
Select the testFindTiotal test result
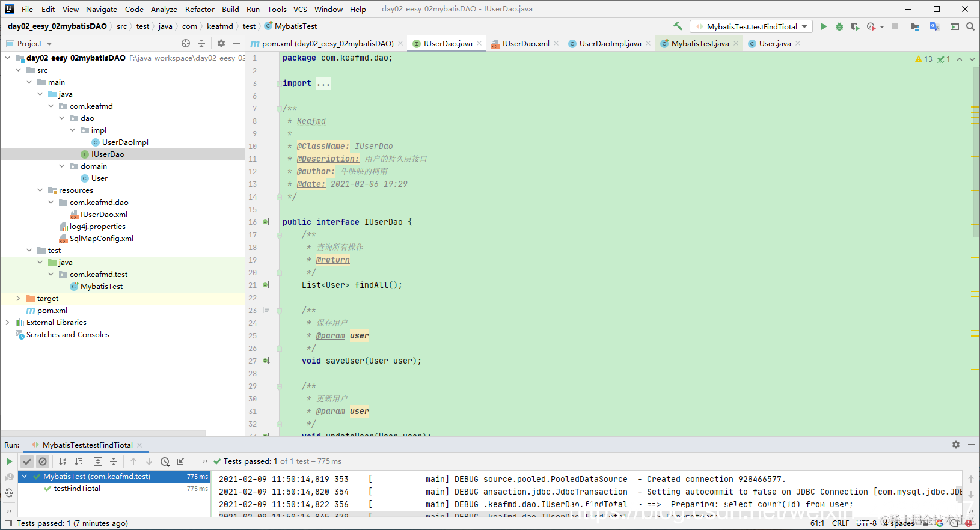coord(77,489)
